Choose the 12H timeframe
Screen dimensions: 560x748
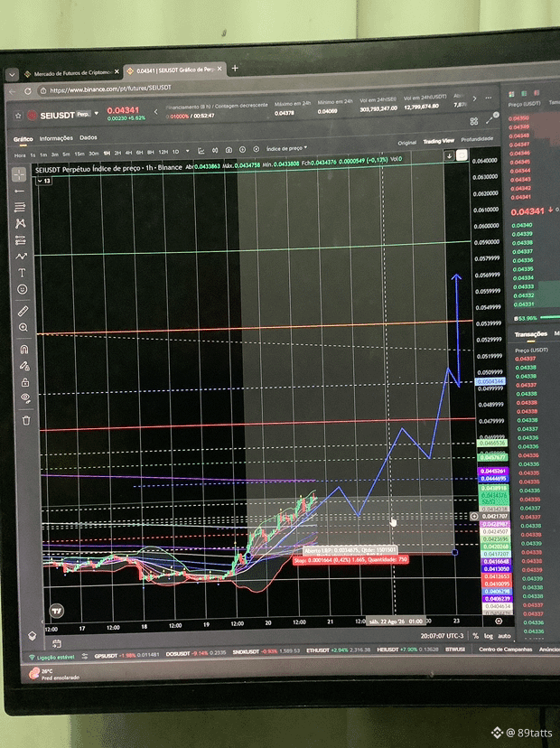tap(163, 152)
